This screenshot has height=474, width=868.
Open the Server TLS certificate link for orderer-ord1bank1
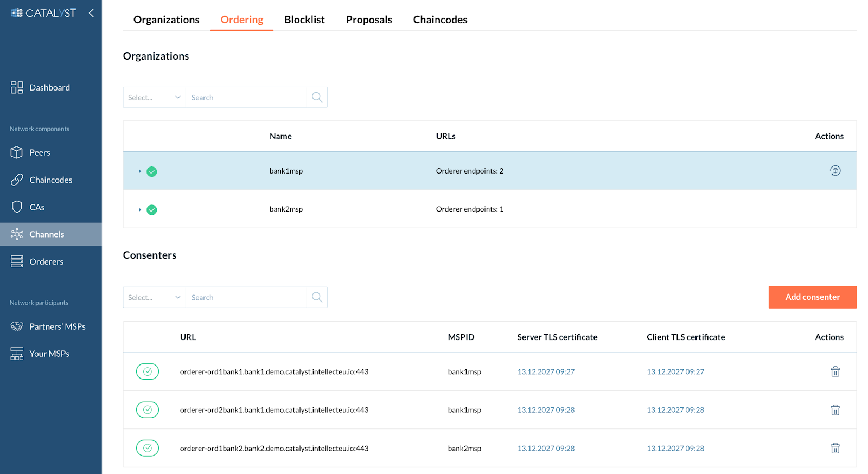546,372
